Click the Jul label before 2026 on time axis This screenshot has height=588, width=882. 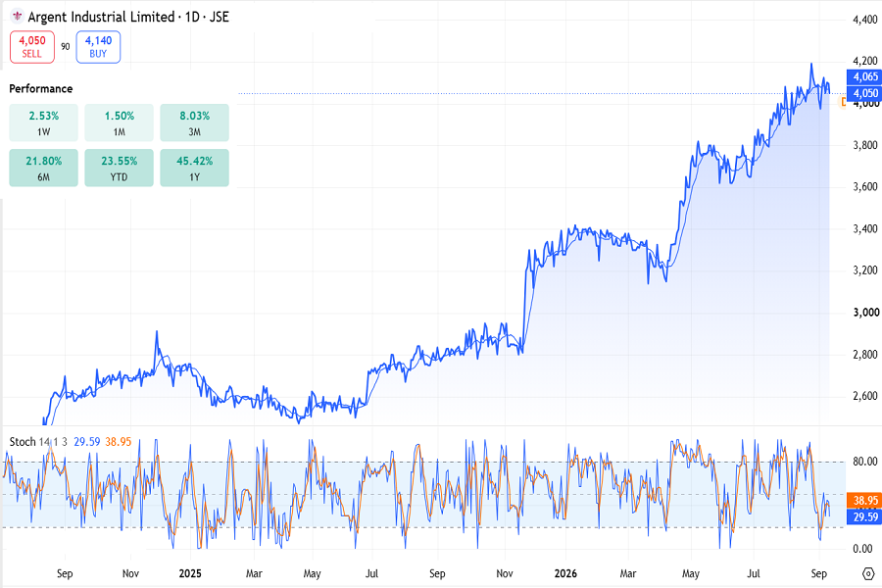371,573
